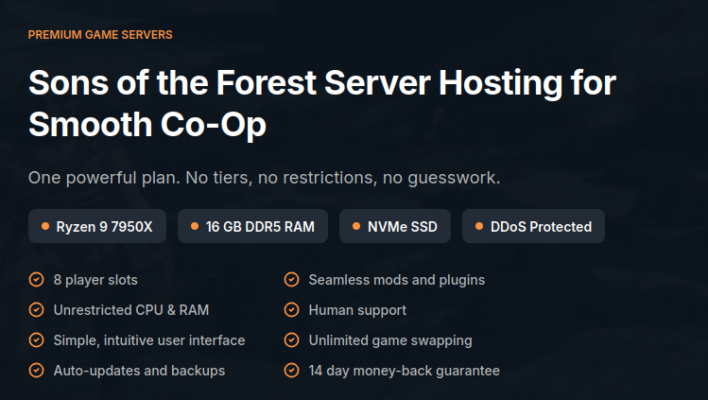Click the checkmark icon beside Unrestricted CPU & RAM
The image size is (708, 400).
37,310
